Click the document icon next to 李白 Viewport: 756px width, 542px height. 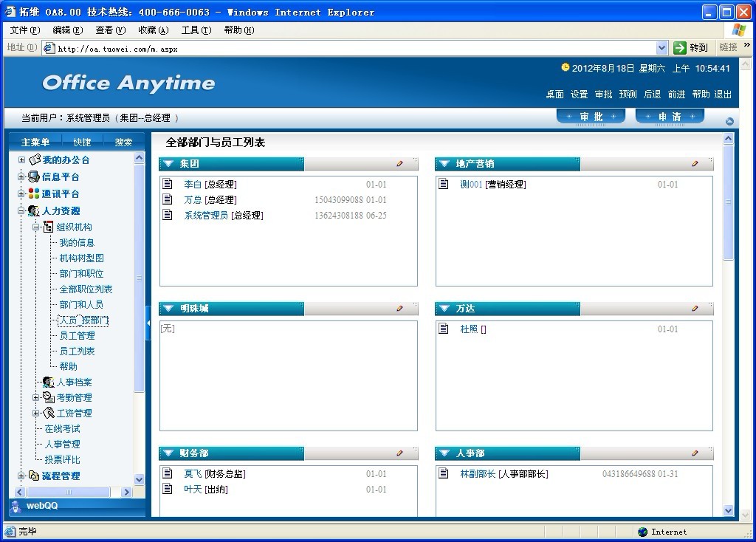[168, 184]
